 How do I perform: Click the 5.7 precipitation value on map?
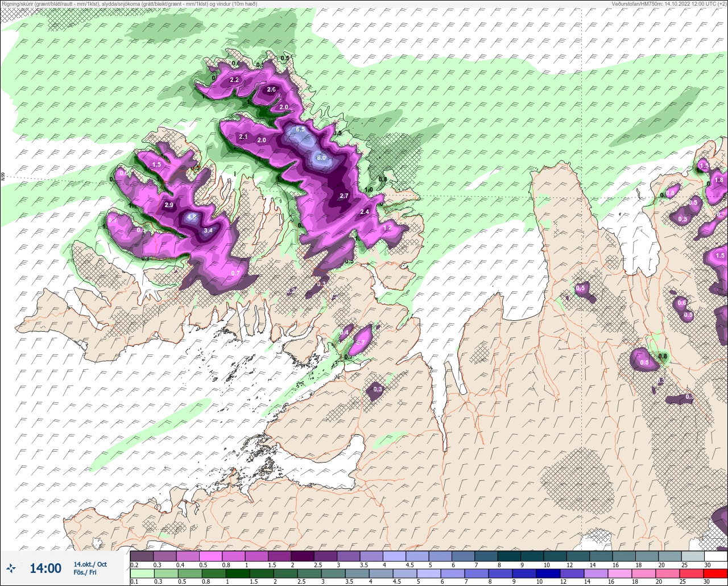[360, 343]
